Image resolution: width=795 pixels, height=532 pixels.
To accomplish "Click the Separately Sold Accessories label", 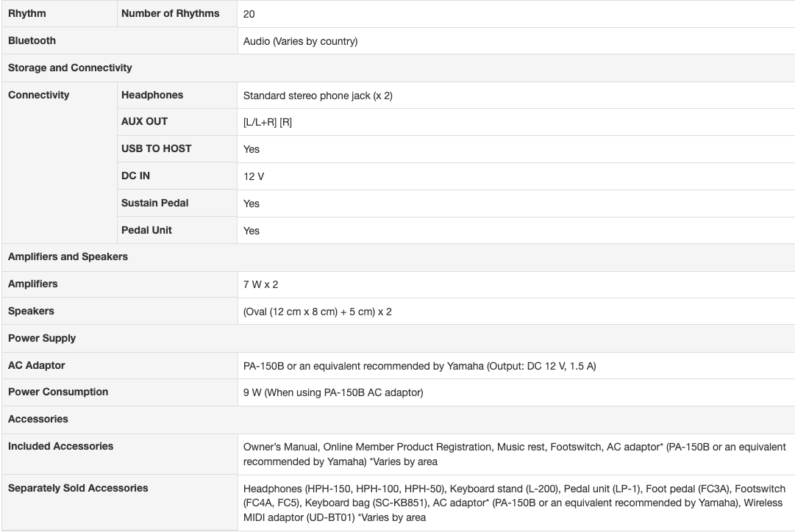I will (x=78, y=488).
